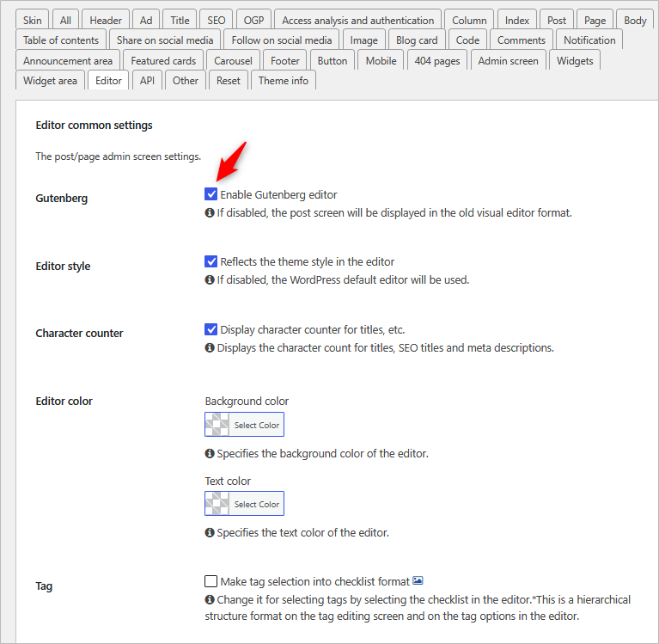659x644 pixels.
Task: Click the Gutenberg setting label
Action: tap(61, 198)
